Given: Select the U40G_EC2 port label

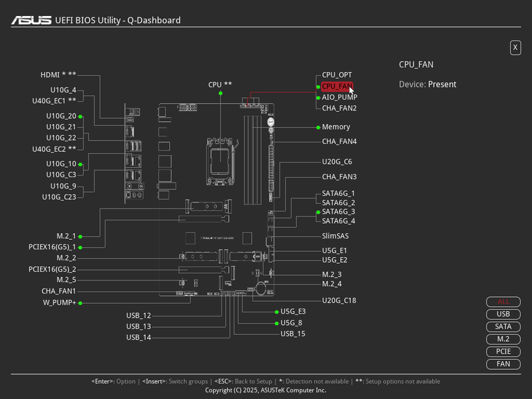Looking at the screenshot, I should pyautogui.click(x=54, y=149).
